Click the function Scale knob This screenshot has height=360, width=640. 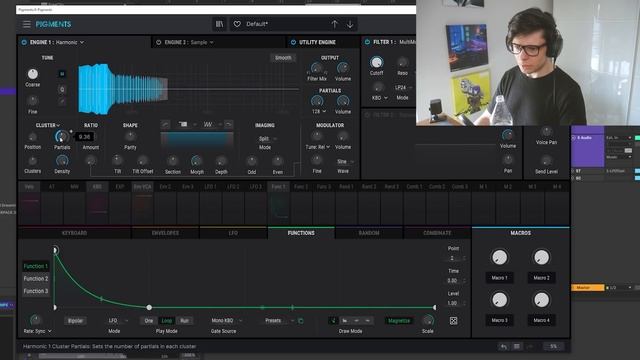427,320
